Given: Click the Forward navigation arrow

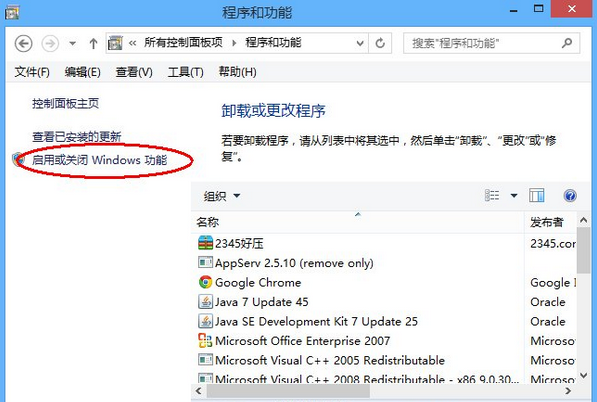Looking at the screenshot, I should pos(50,43).
